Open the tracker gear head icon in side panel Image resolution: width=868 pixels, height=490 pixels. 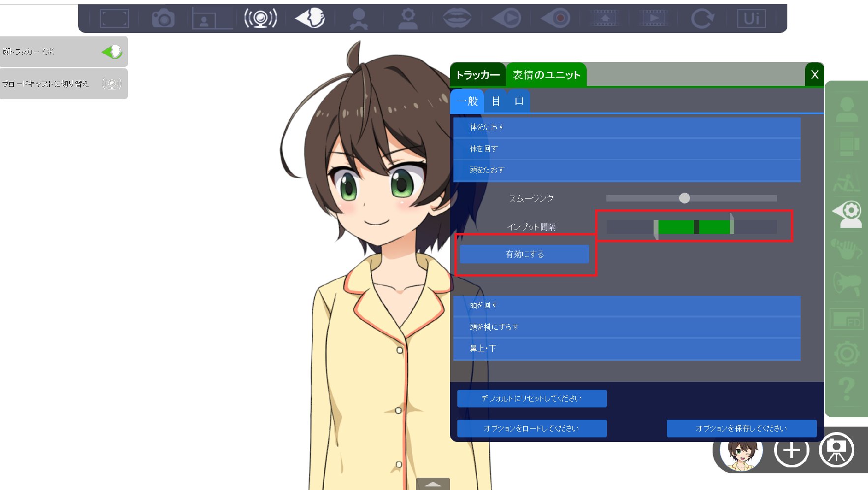[x=847, y=214]
